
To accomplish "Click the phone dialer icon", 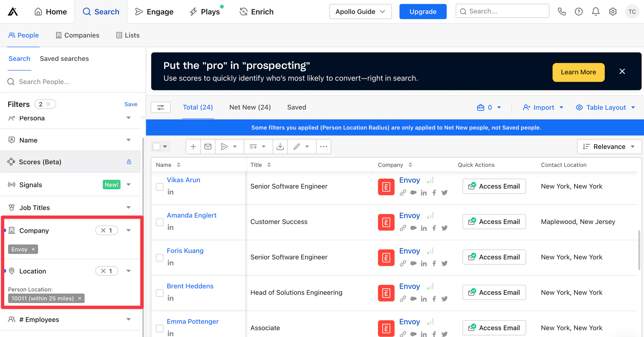I will pos(561,12).
